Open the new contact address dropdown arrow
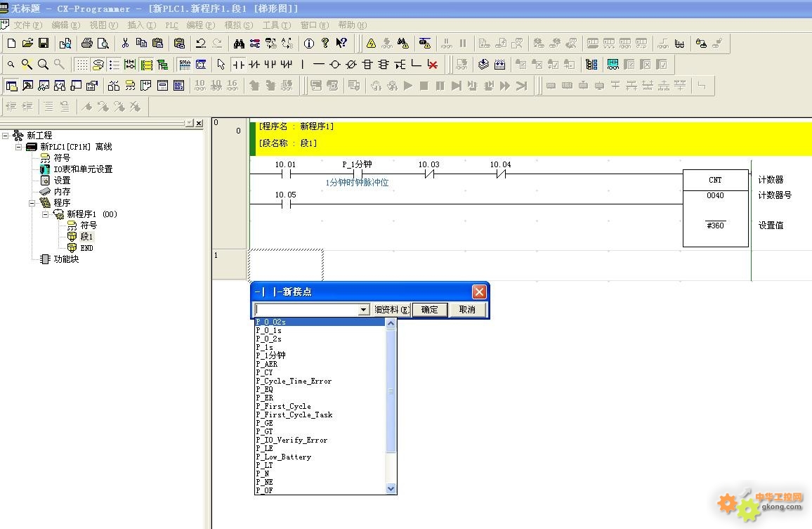This screenshot has width=812, height=529. point(364,310)
